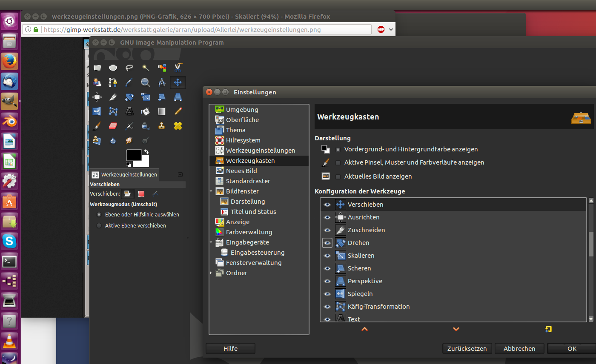
Task: Enable Aktive Pinsel, Muster und Farbverläufe anzeigen
Action: coord(338,163)
